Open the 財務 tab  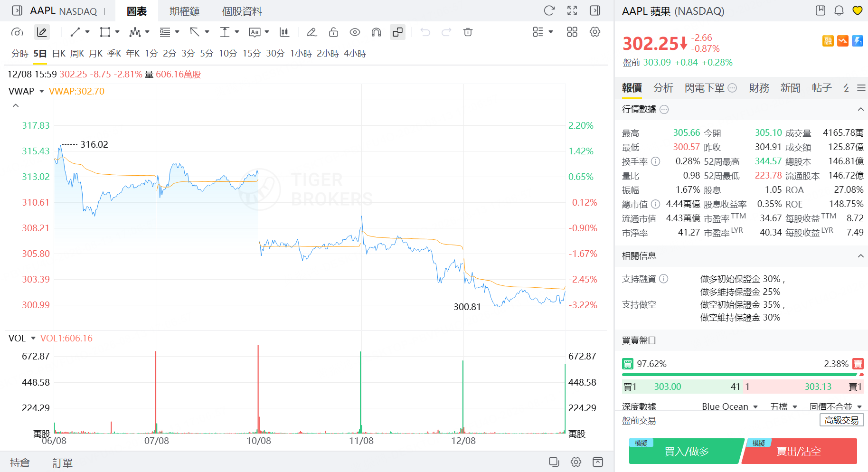(x=759, y=88)
